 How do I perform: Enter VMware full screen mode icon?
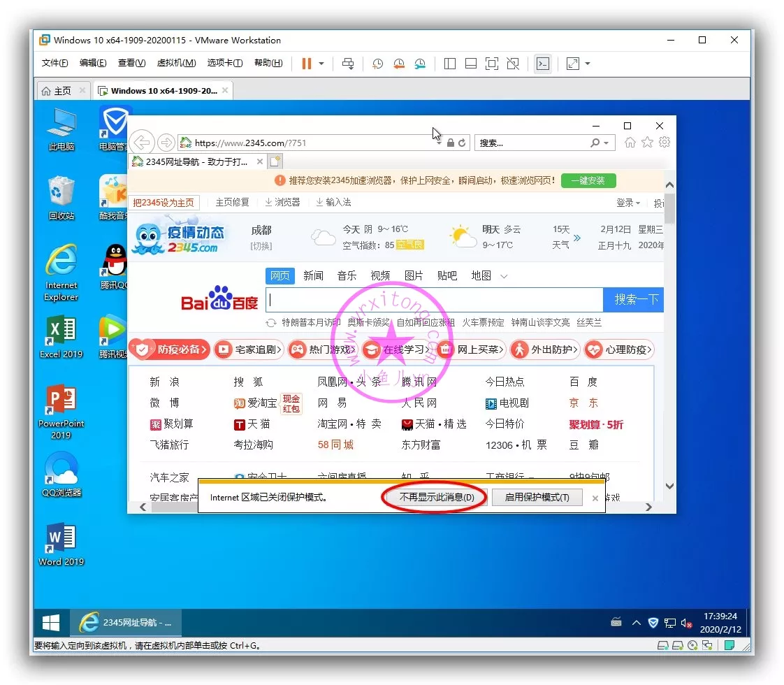pos(492,64)
